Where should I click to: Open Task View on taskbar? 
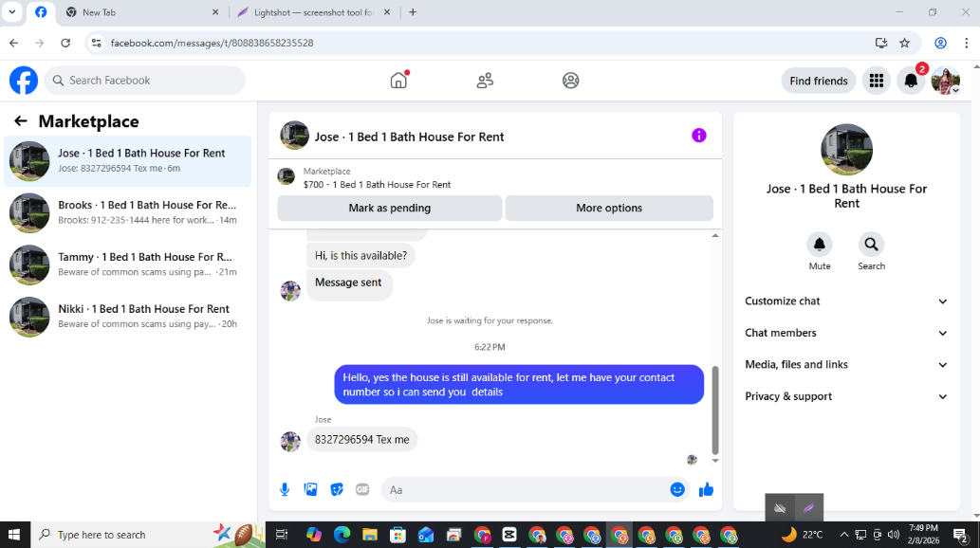pos(281,535)
